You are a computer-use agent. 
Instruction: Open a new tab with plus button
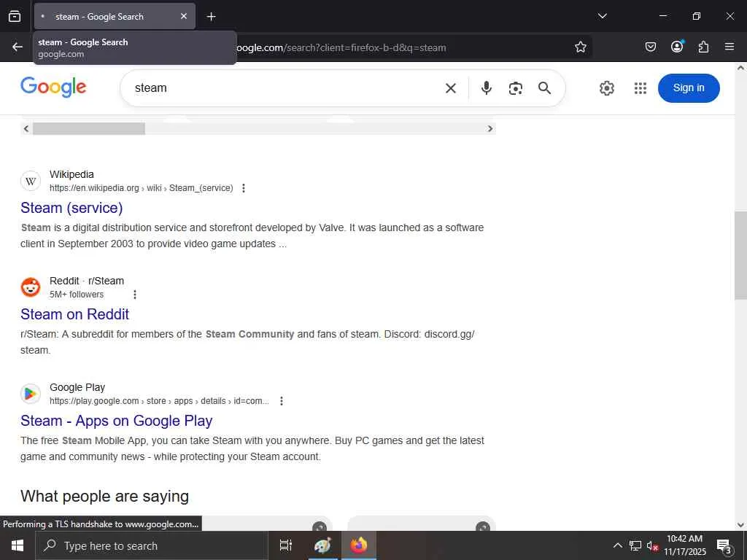pyautogui.click(x=211, y=17)
